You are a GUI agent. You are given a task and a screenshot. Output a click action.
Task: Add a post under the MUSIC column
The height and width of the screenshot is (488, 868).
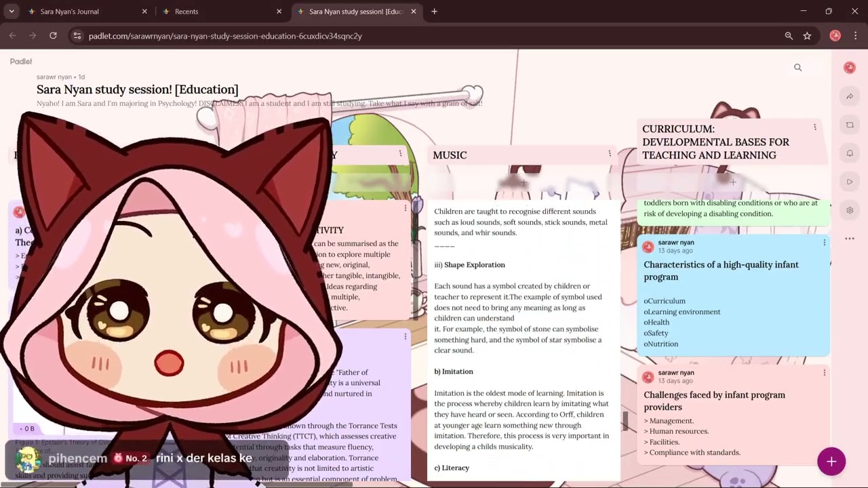pyautogui.click(x=524, y=182)
